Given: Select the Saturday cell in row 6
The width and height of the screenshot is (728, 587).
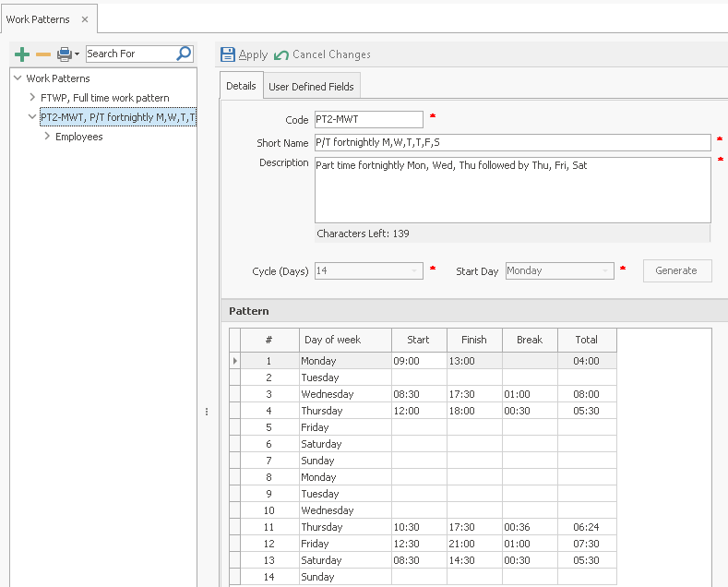Looking at the screenshot, I should coord(345,444).
